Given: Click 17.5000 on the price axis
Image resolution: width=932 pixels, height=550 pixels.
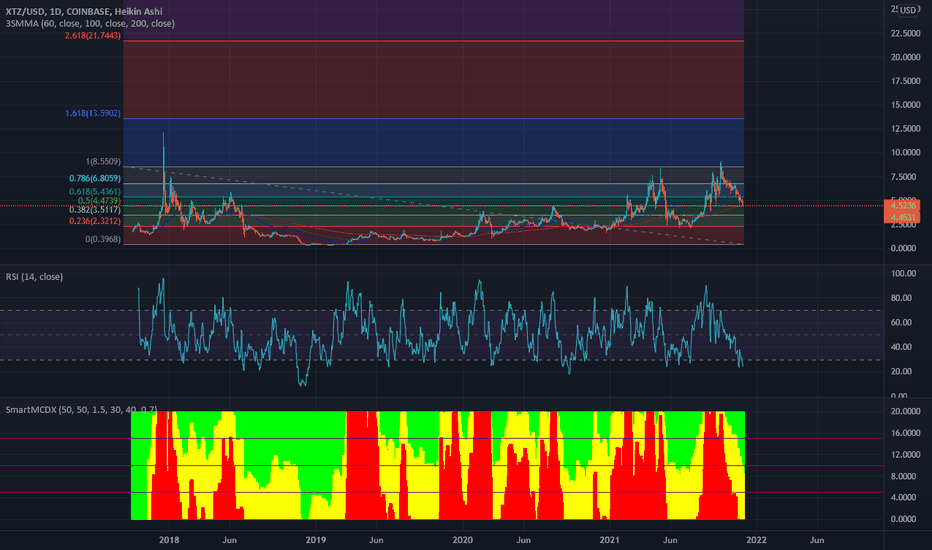Looking at the screenshot, I should (905, 81).
